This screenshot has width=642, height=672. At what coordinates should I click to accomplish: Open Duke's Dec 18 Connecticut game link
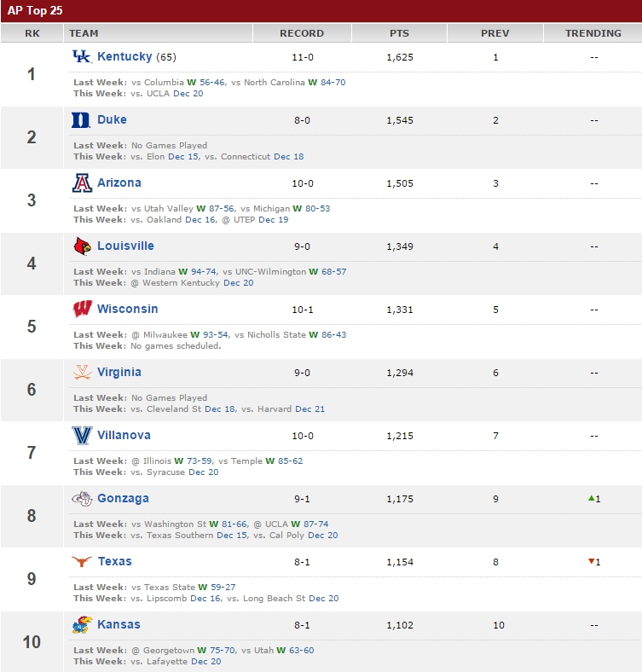point(288,156)
